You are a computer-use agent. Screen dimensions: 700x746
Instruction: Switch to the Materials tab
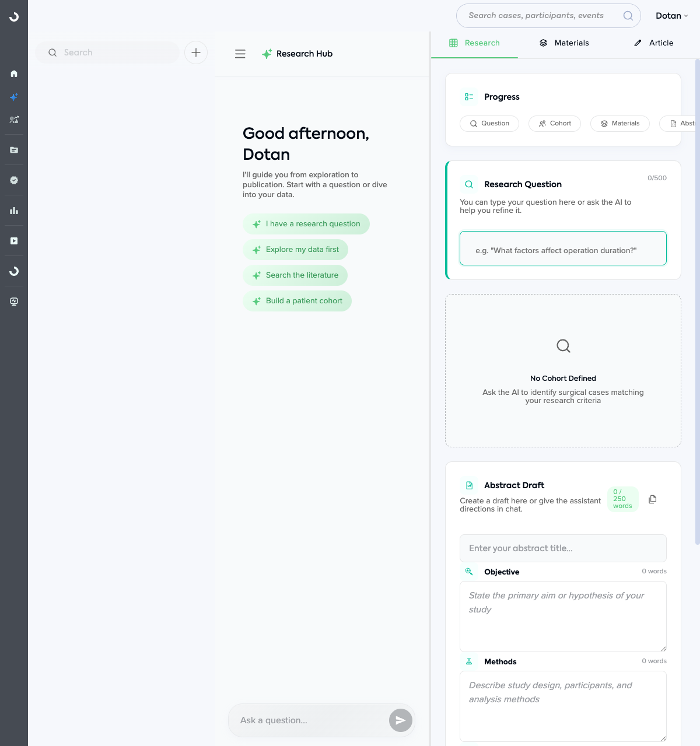tap(564, 43)
